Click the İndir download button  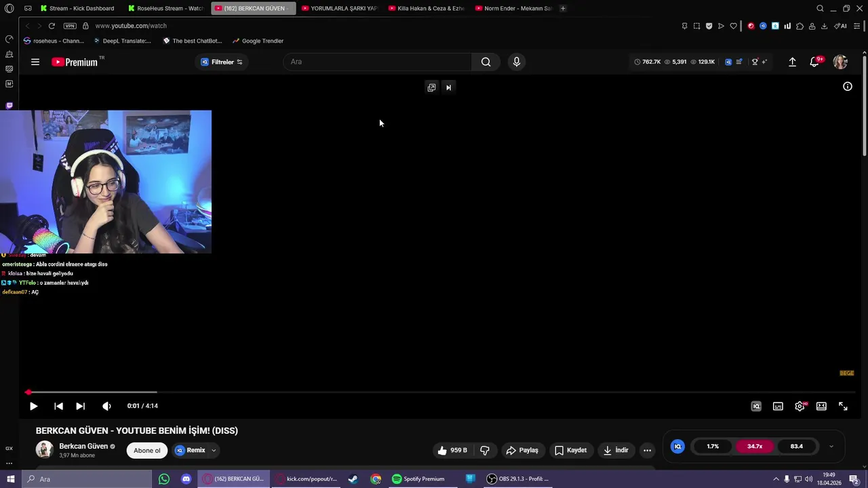[616, 450]
